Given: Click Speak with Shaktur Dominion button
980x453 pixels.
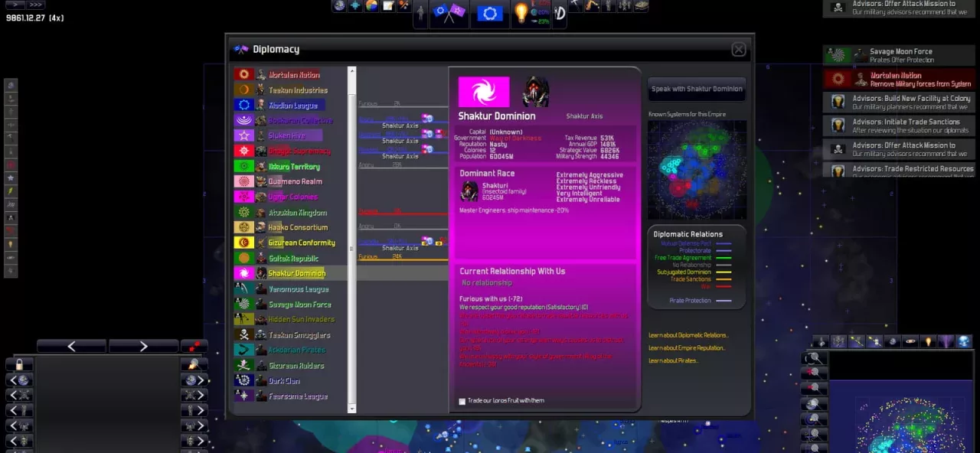Looking at the screenshot, I should click(697, 89).
